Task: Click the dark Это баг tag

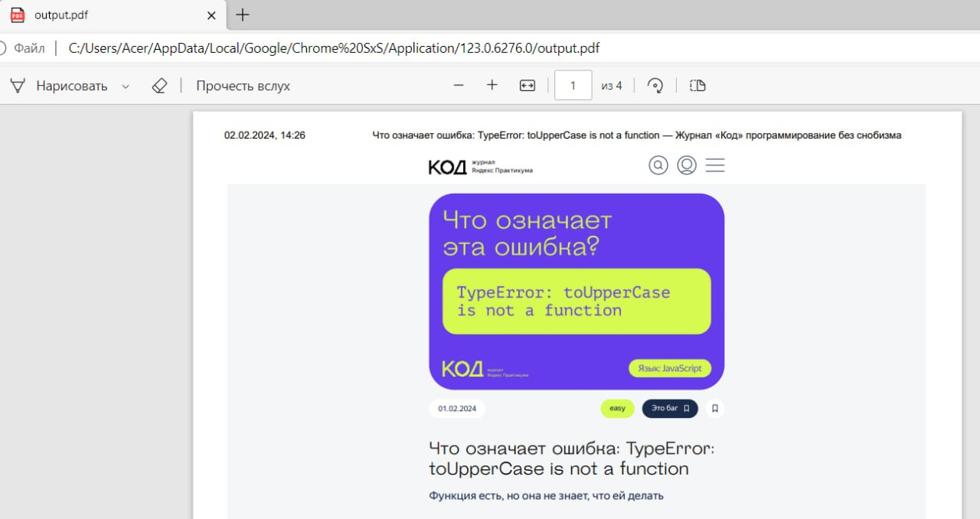Action: (x=669, y=409)
